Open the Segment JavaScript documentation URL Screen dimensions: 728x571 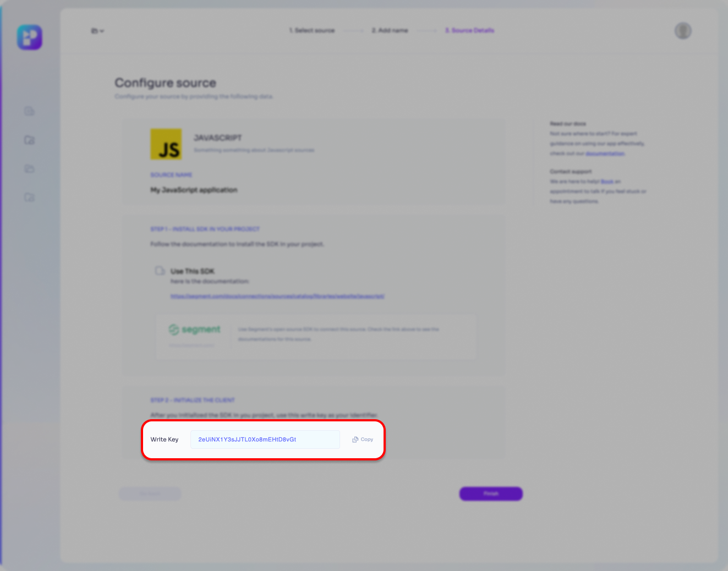click(277, 296)
